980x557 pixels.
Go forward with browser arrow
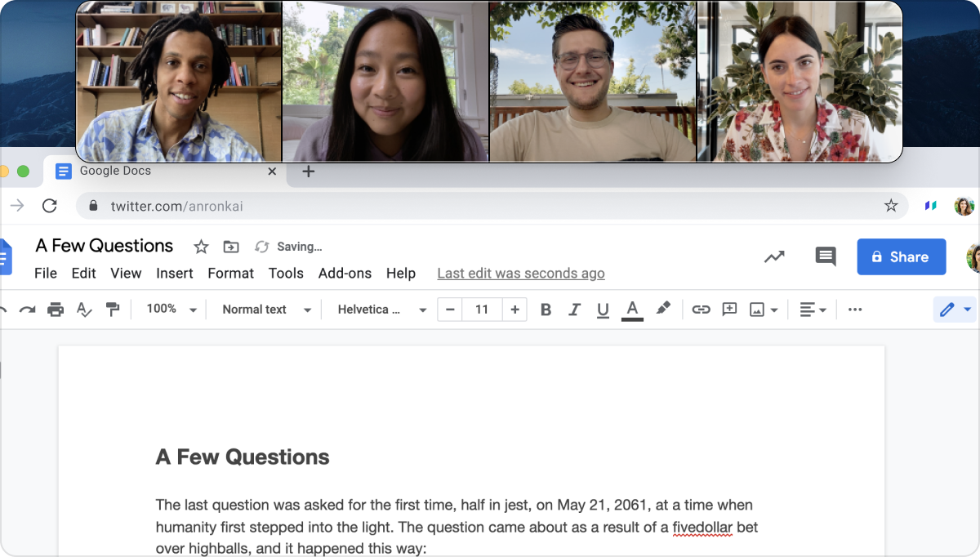point(16,206)
